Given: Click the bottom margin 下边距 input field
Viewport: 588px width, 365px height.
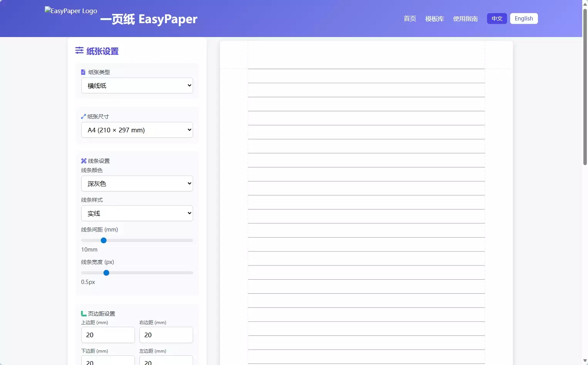Looking at the screenshot, I should [108, 360].
